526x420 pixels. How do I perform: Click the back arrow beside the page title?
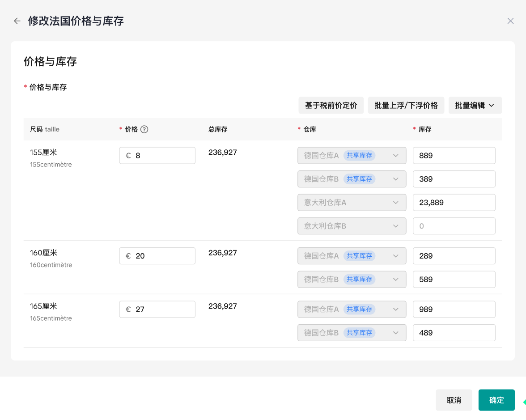click(x=17, y=21)
